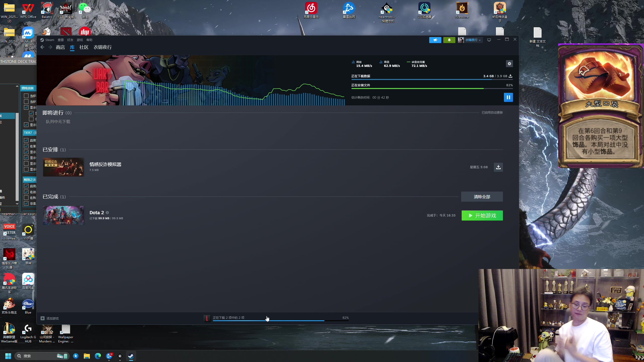Open the YY开播 desktop icon
Viewport: 644px width, 362px height.
[x=28, y=232]
